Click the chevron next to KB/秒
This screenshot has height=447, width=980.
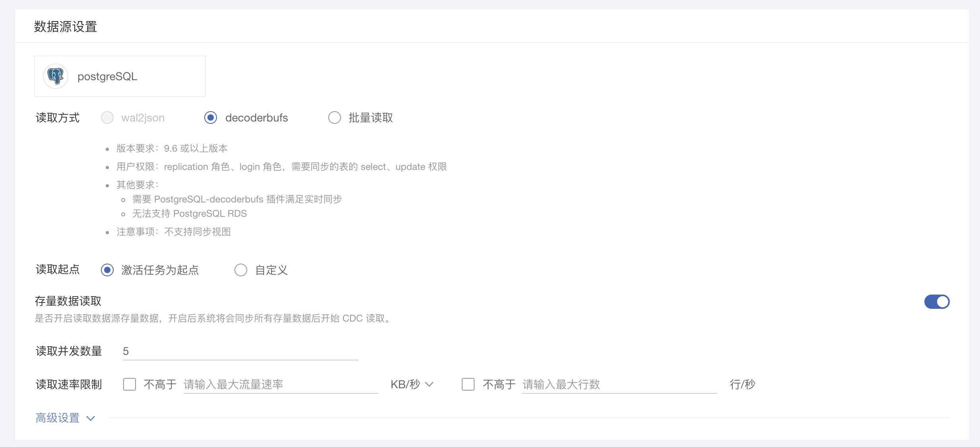coord(429,384)
